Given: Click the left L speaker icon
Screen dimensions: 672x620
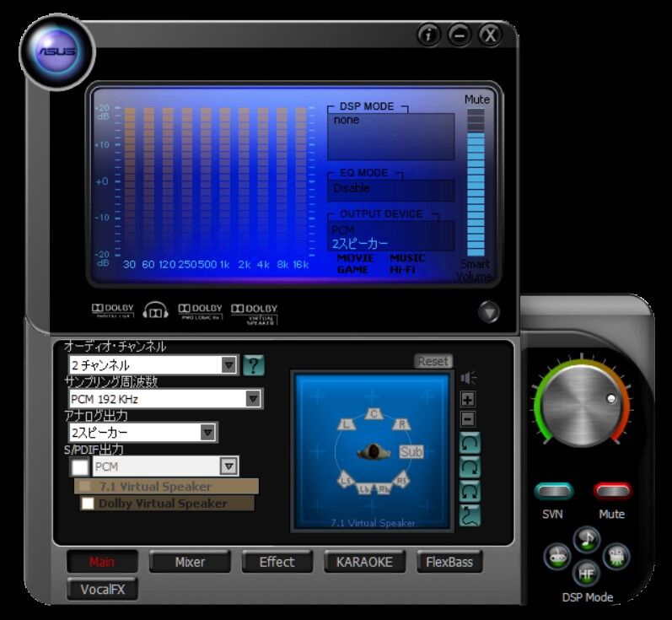Looking at the screenshot, I should (347, 424).
